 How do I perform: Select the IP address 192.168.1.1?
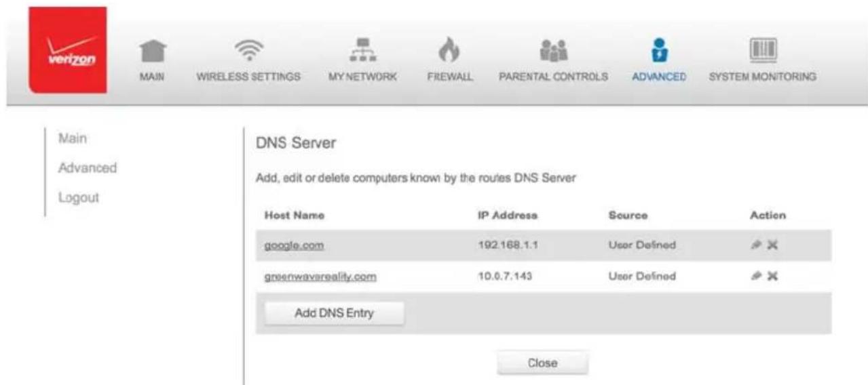(508, 245)
